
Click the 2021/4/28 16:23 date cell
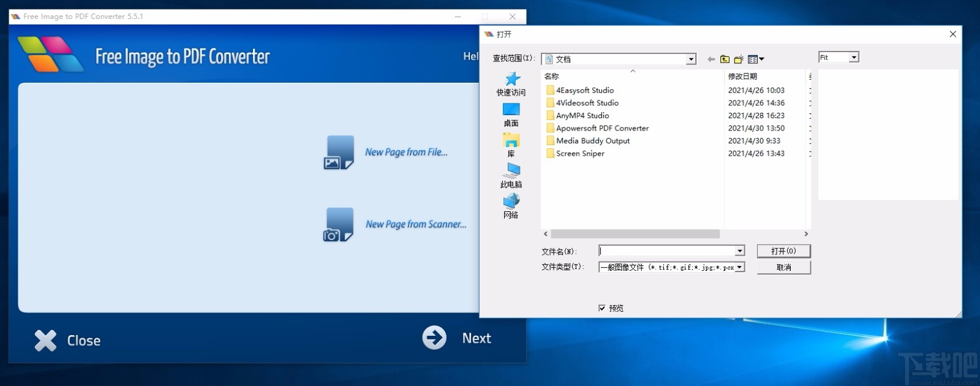pos(756,116)
